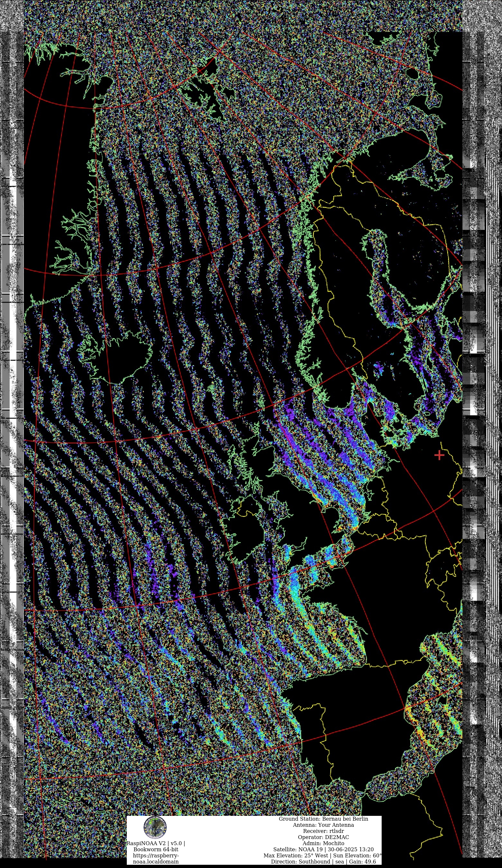
Task: Click the 'Antenna: Your Antenna' line
Action: point(323,825)
